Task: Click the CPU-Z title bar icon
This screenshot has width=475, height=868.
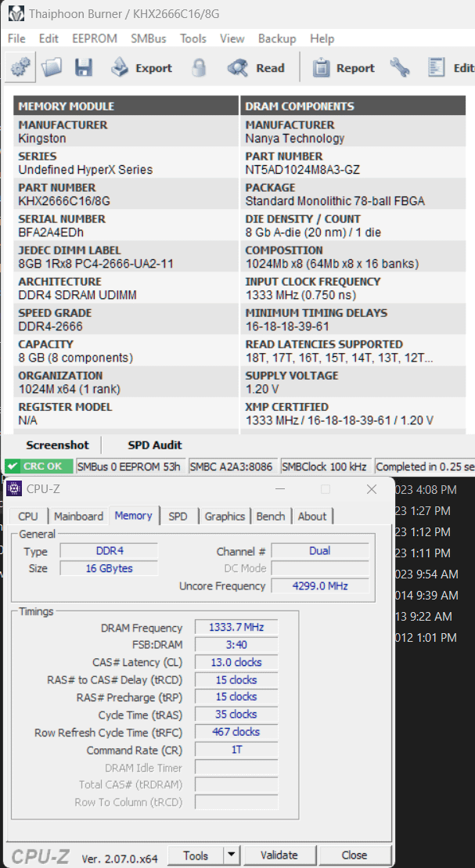Action: coord(15,489)
